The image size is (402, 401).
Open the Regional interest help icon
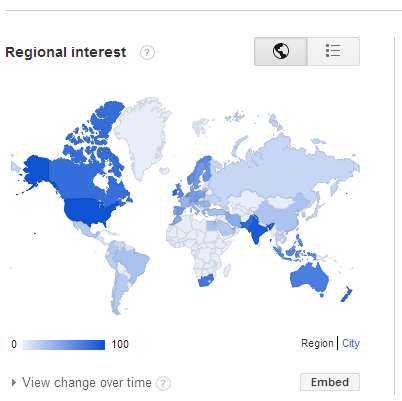pos(147,53)
